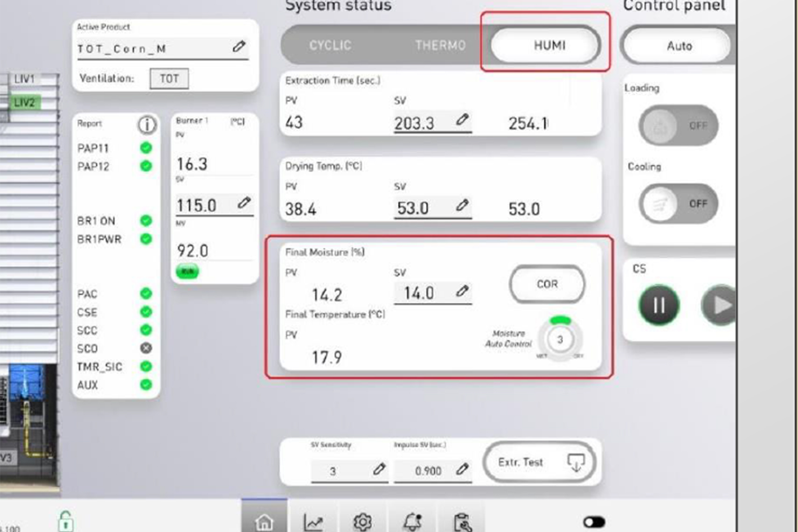The height and width of the screenshot is (532, 798).
Task: Switch to the CYCLIC mode tab
Action: (330, 45)
